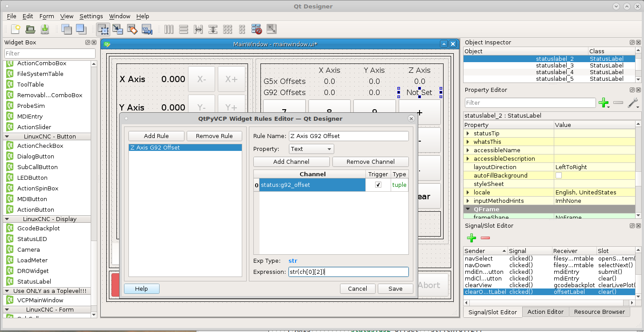Screen dimensions: 644x332
Task: Click the Lay Out Horizontally icon
Action: [x=169, y=29]
